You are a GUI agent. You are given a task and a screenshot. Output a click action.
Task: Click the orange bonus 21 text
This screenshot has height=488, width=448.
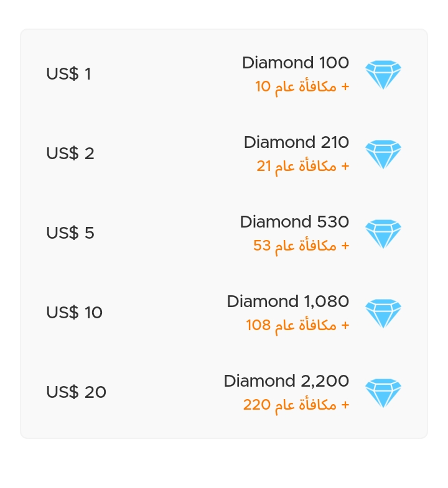point(303,166)
